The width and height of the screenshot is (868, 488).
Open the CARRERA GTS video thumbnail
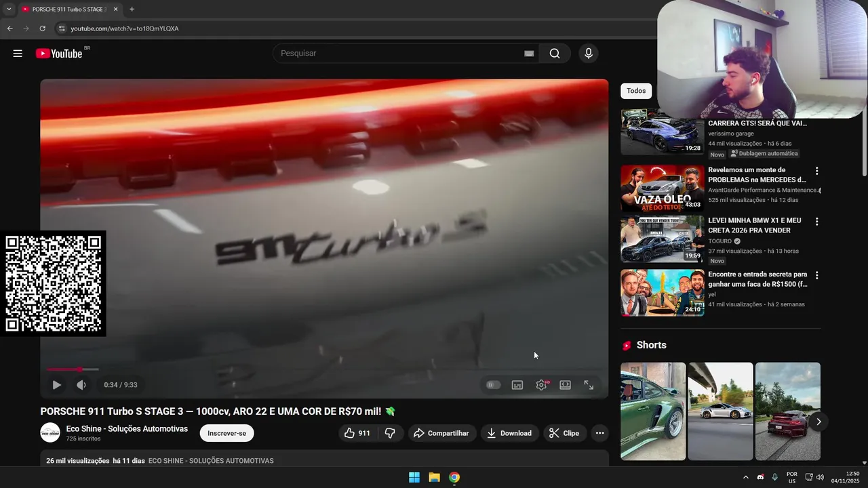pyautogui.click(x=663, y=132)
